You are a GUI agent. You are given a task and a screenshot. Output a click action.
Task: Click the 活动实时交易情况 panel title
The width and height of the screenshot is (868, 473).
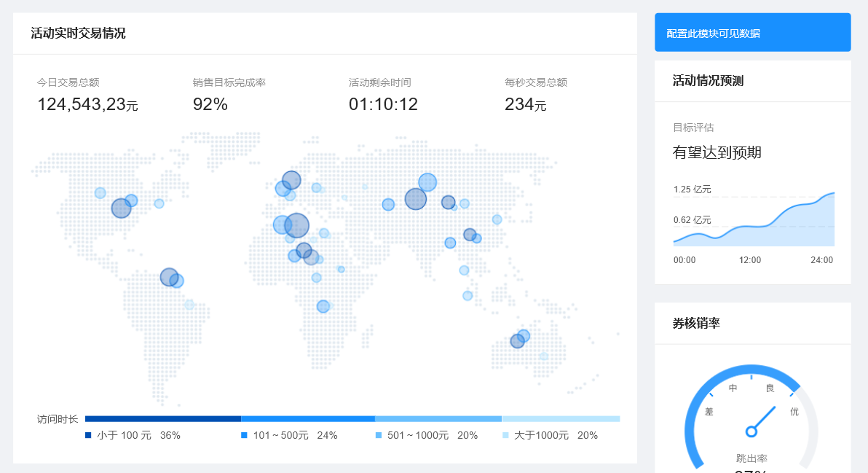[x=78, y=33]
